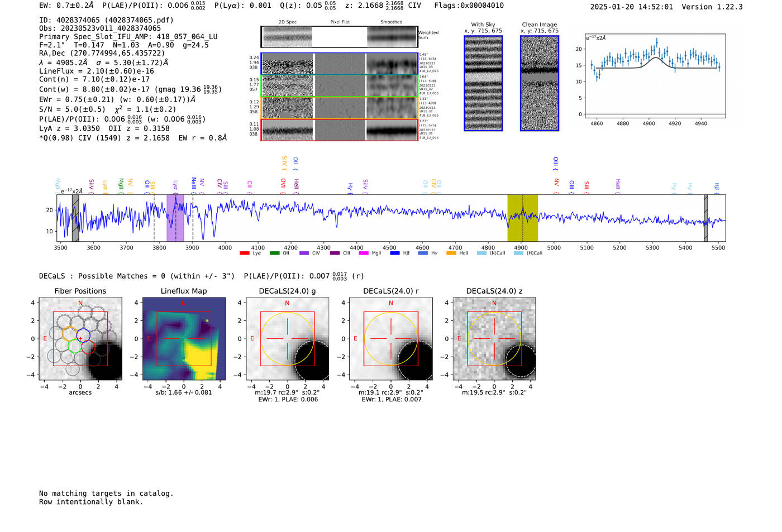Click the yellow-green emission band near 4900 Å

[522, 218]
